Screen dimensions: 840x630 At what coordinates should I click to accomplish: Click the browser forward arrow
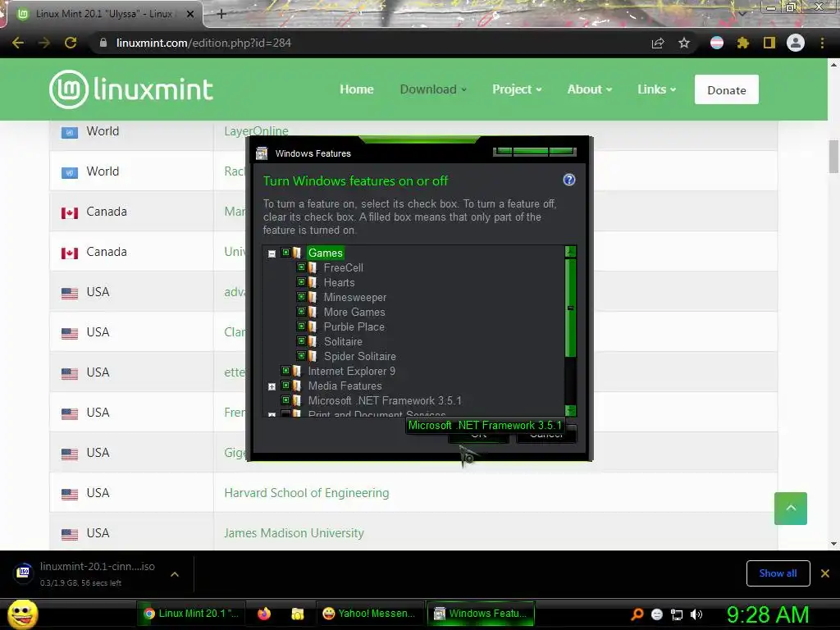tap(44, 43)
